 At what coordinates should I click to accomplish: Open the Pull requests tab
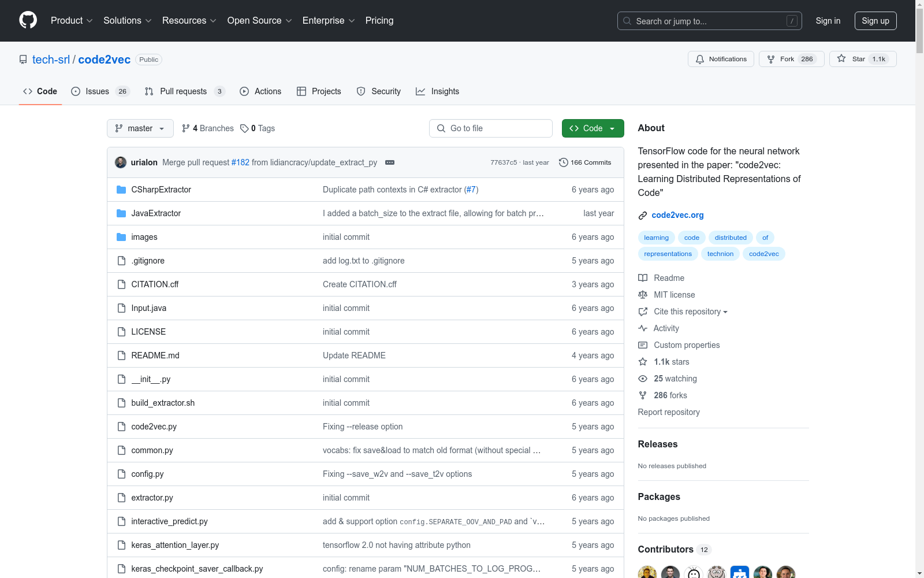pos(185,91)
